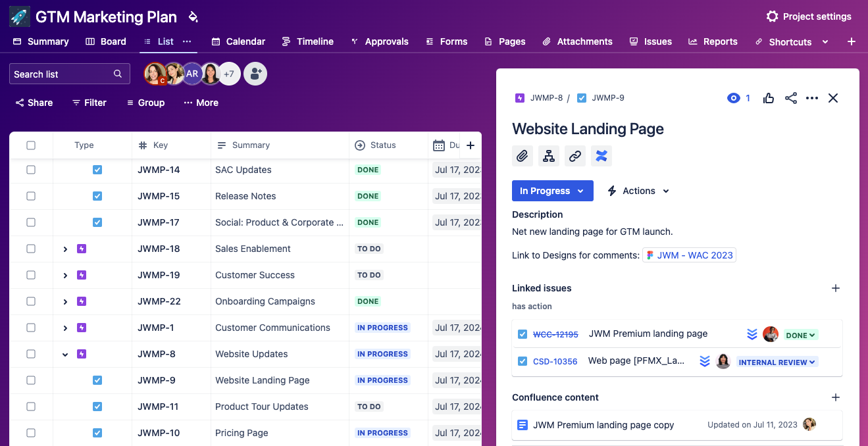Select the checkbox for row JWMP-14
The image size is (868, 446).
31,170
